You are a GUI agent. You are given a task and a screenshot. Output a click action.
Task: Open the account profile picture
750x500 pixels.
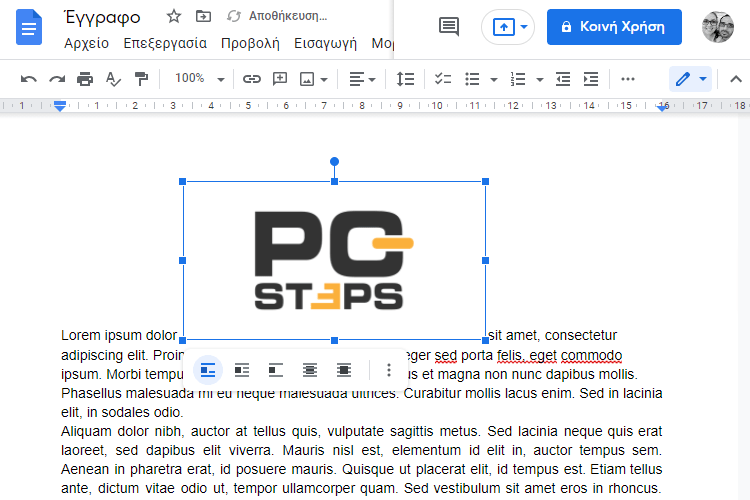717,27
